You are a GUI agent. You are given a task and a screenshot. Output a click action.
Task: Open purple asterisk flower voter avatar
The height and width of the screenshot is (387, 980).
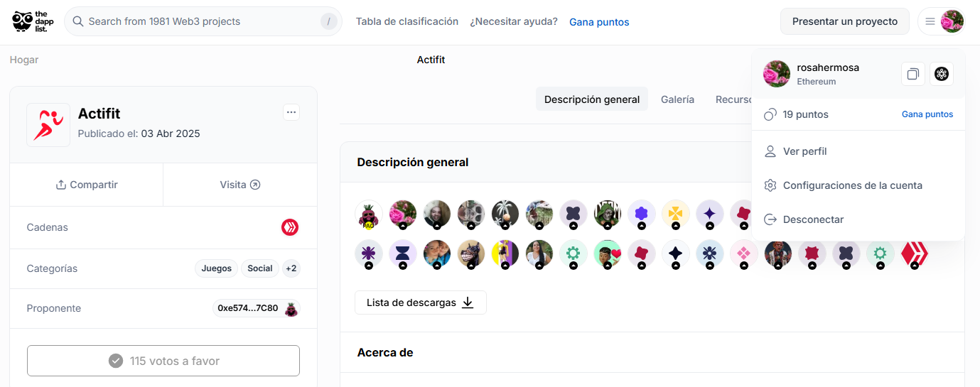point(369,254)
